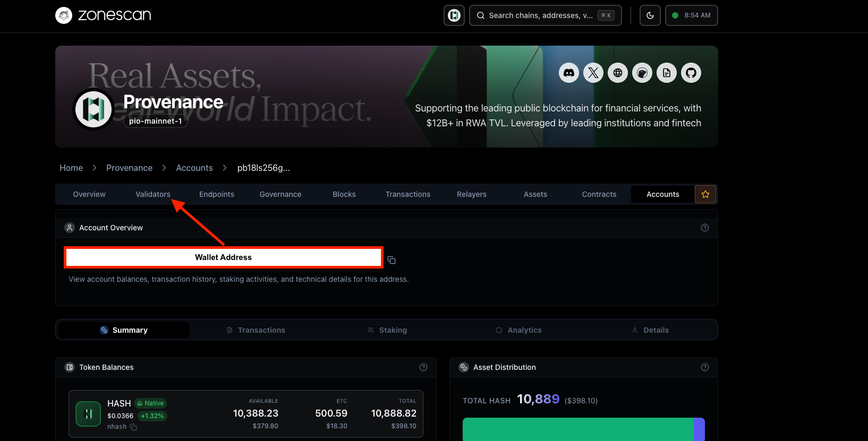868x441 pixels.
Task: View the Details account tab
Action: (650, 330)
